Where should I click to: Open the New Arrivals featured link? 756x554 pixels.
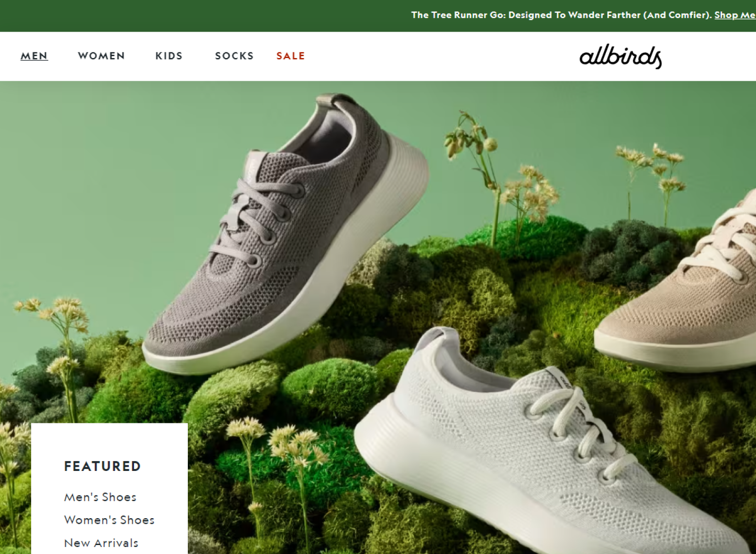pyautogui.click(x=101, y=543)
